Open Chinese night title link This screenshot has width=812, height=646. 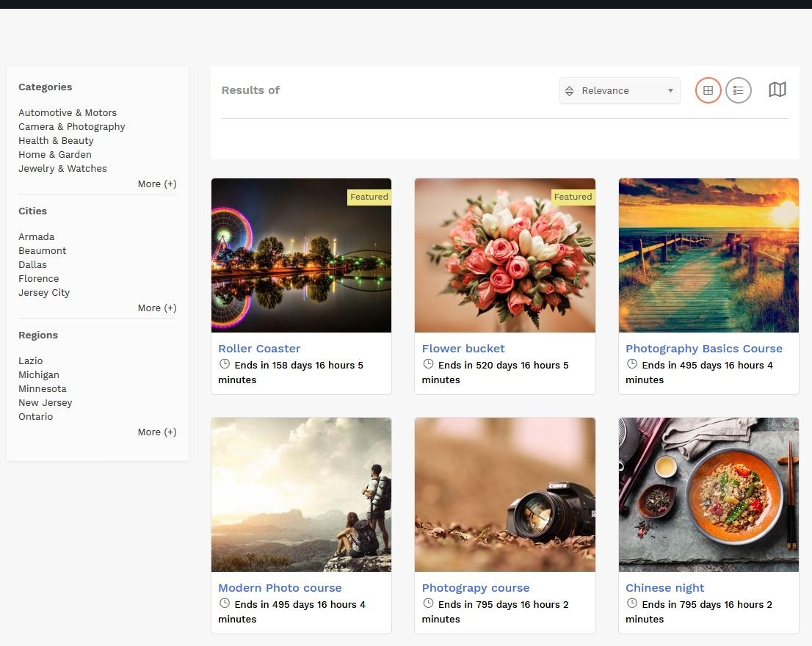coord(665,588)
